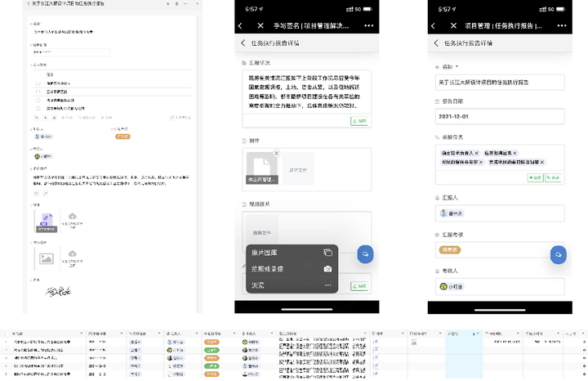Viewport: 588px width, 381px height.
Task: Click the image placeholder thumbnail in the desktop form
Action: coord(47,258)
